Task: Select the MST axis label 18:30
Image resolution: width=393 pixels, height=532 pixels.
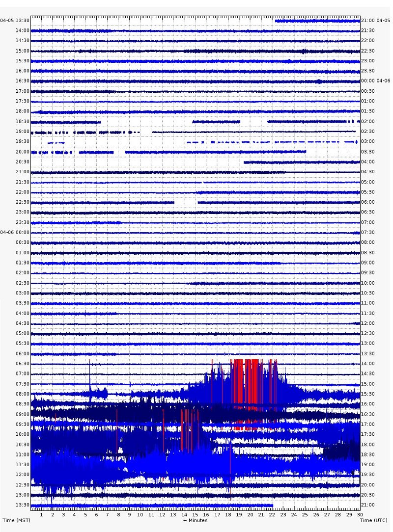Action: [x=23, y=121]
